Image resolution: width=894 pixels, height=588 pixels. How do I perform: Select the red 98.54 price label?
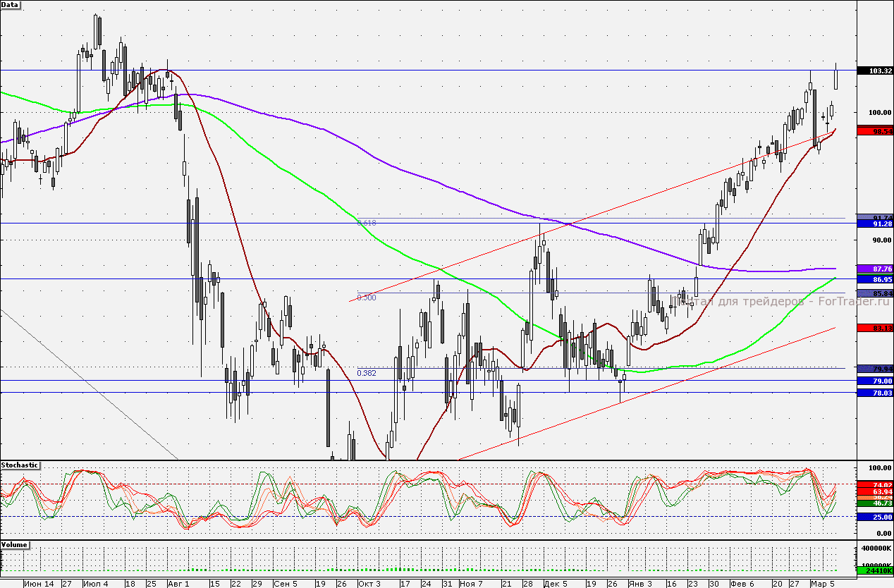click(875, 131)
